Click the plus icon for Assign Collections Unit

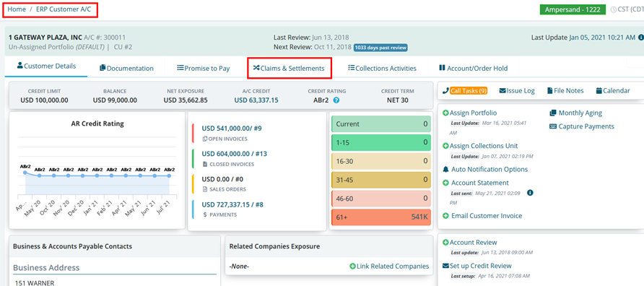coord(445,146)
